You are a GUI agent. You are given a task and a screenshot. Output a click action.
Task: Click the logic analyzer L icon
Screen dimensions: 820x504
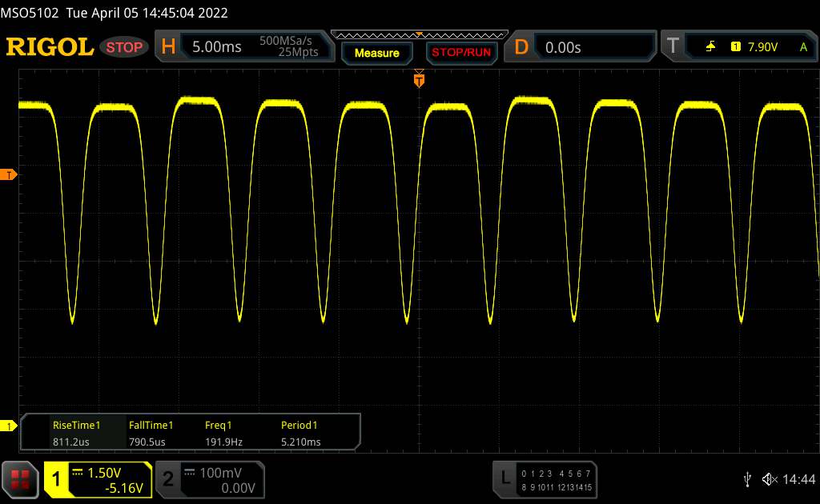pos(505,478)
